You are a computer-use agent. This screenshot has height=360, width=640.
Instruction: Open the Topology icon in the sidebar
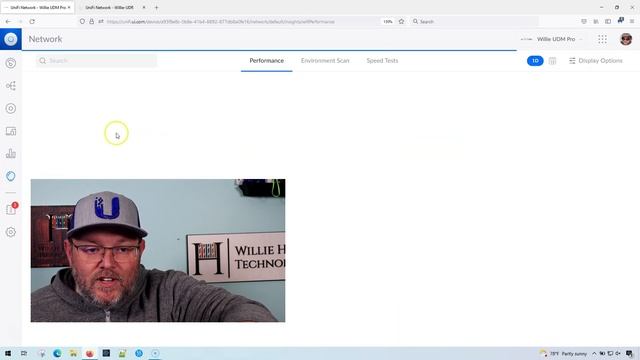click(x=11, y=86)
